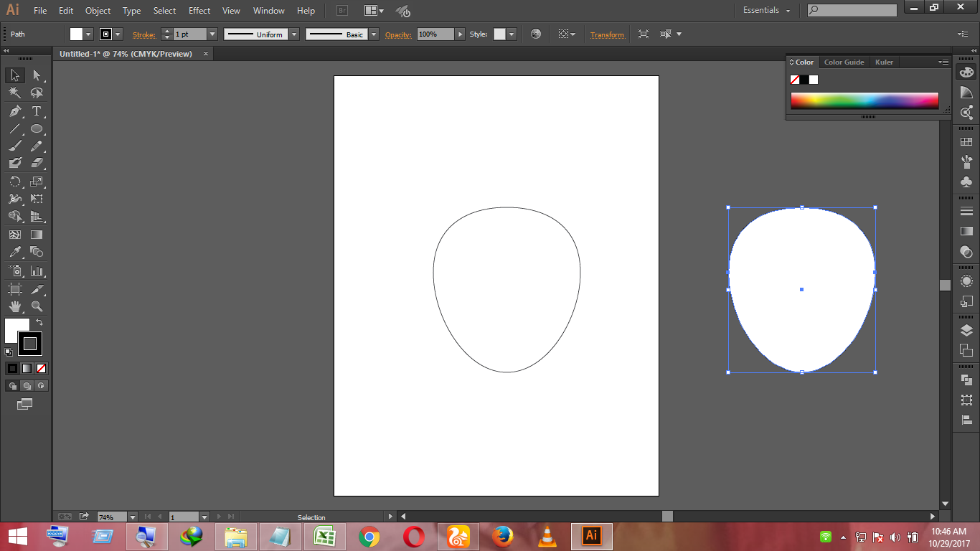Open Basic brush definition dropdown
Viewport: 980px width, 551px height.
374,34
